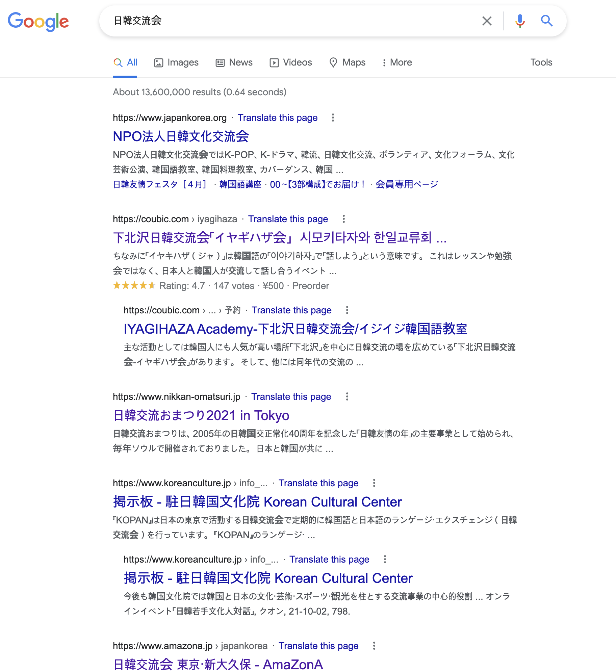The height and width of the screenshot is (672, 616).
Task: Click the https://www.amazona.jp › japankorea URL text
Action: point(190,646)
